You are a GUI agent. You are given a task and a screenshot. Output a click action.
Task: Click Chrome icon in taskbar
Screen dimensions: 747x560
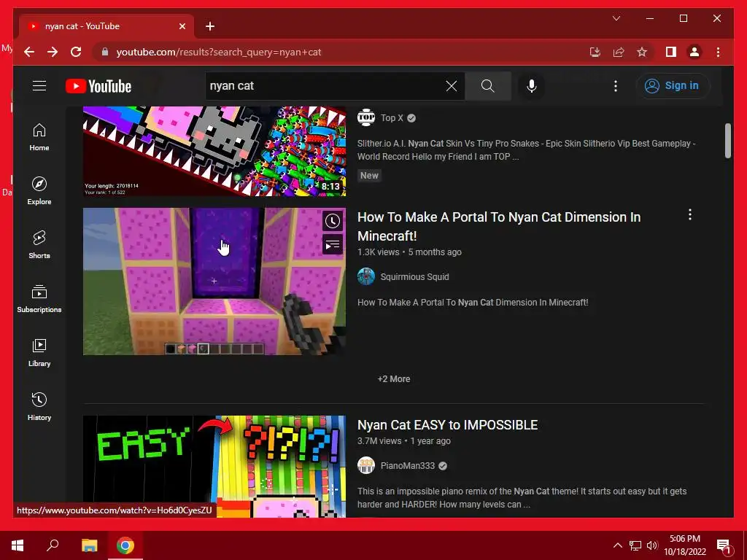[125, 545]
